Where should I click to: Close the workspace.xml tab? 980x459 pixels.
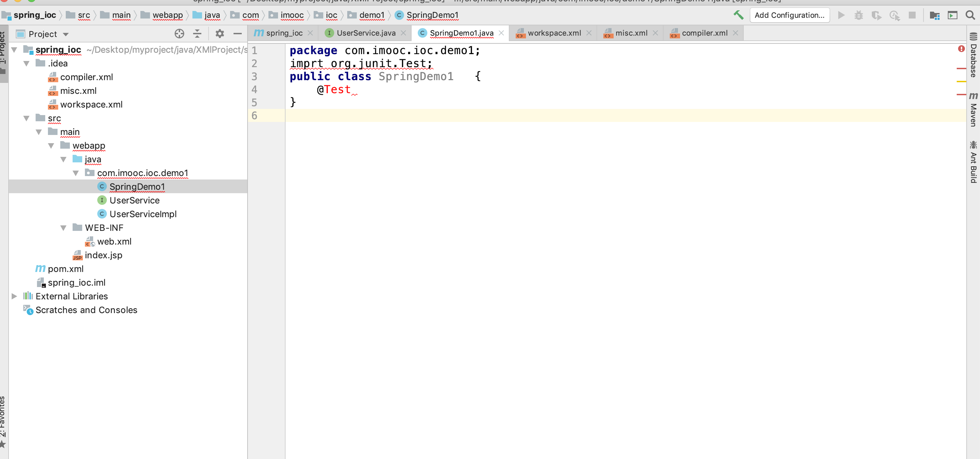pos(589,33)
